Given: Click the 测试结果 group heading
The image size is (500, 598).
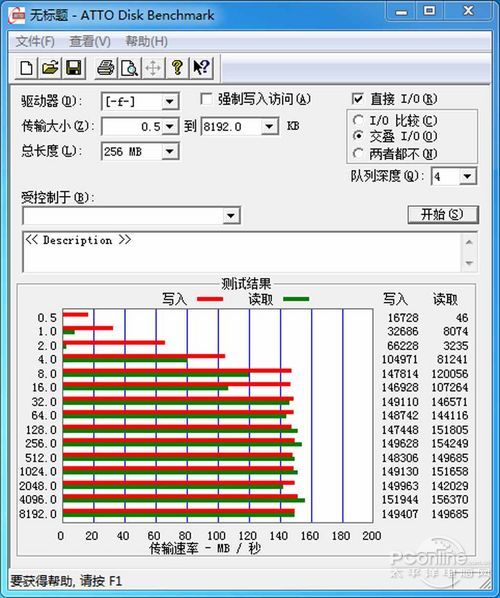Looking at the screenshot, I should pos(246,284).
